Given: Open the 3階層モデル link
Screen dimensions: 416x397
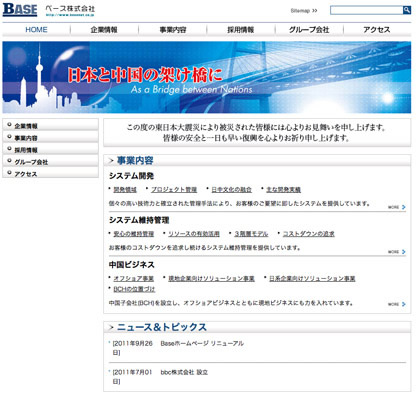Looking at the screenshot, I should [251, 234].
